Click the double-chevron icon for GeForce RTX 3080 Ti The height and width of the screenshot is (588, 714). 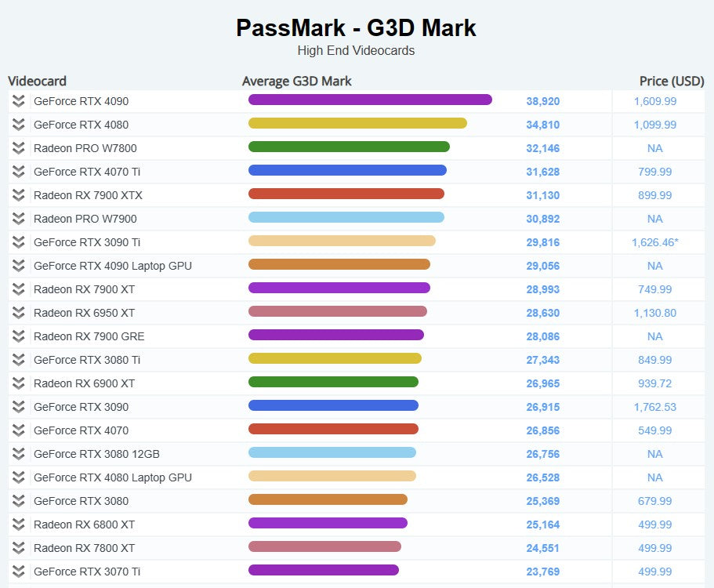click(18, 360)
